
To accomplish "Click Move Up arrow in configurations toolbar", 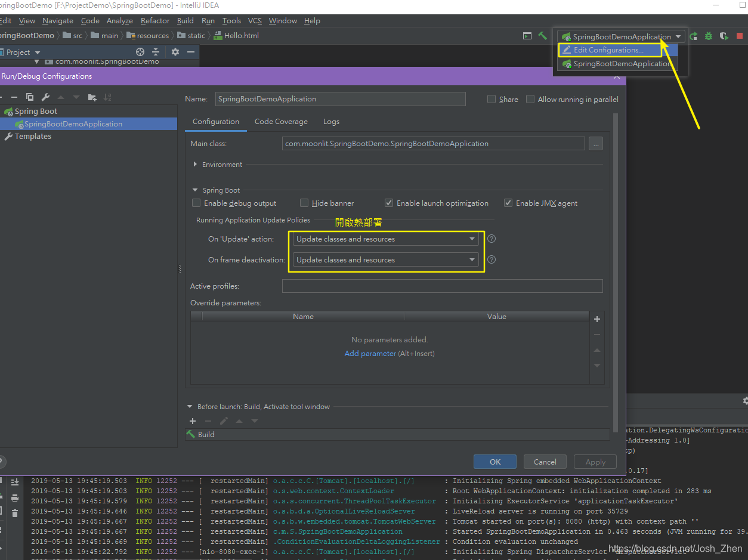I will pyautogui.click(x=61, y=97).
